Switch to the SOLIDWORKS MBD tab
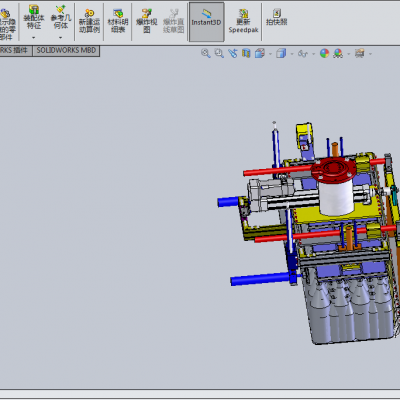 point(66,51)
